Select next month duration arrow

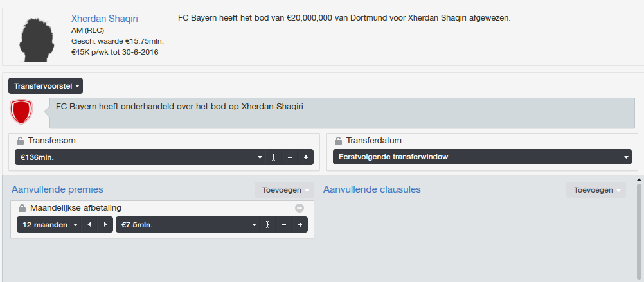[x=105, y=225]
